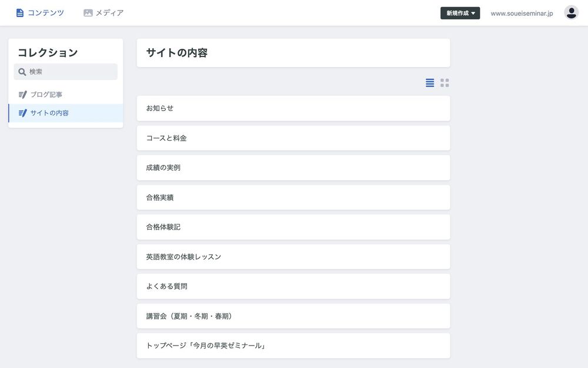Click the コレクション sidebar heading
Viewport: 588px width, 368px height.
pyautogui.click(x=48, y=52)
